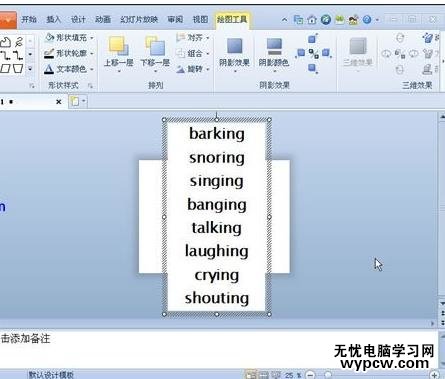Nudge shadow up icon

312,39
